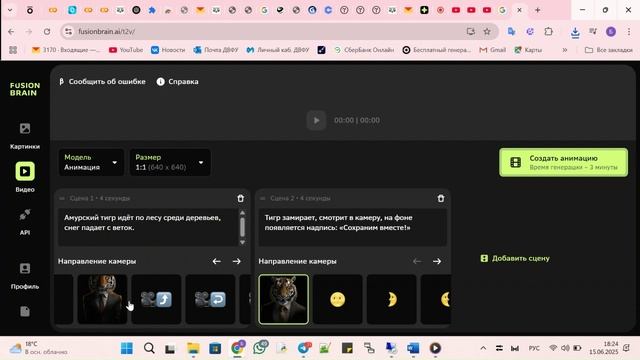Click Сцена 2 camera direction right arrow

437,261
